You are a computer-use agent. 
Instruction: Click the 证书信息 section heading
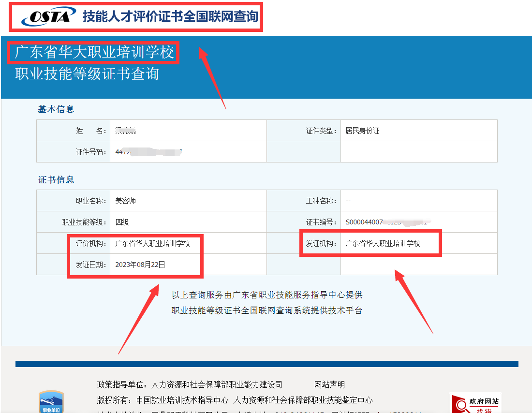pyautogui.click(x=56, y=179)
